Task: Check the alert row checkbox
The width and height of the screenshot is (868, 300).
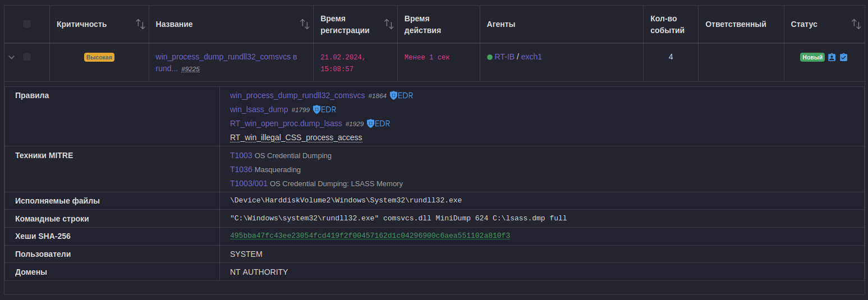Action: coord(27,57)
